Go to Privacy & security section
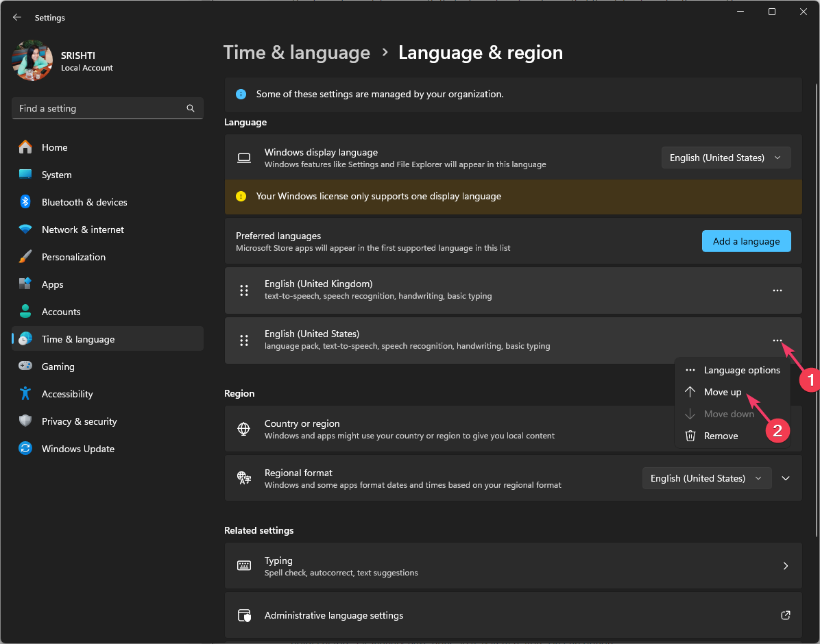 point(79,421)
